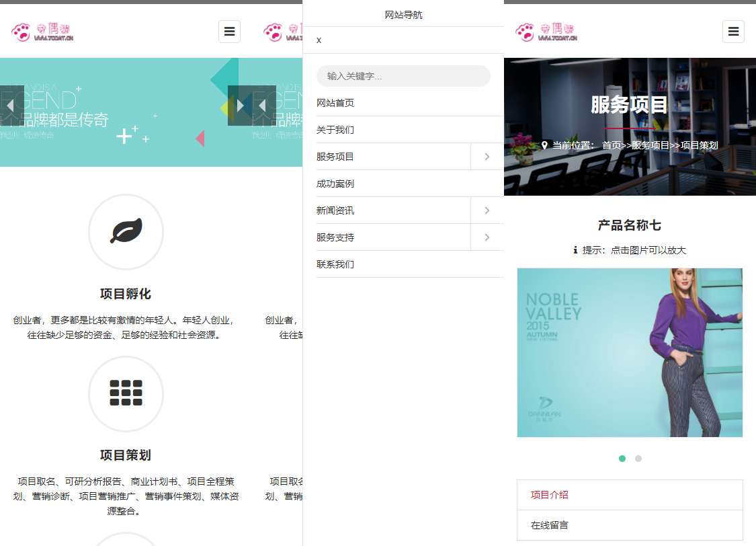Click the 项目策划 description paragraph in left panel
Image resolution: width=756 pixels, height=546 pixels.
click(x=126, y=496)
